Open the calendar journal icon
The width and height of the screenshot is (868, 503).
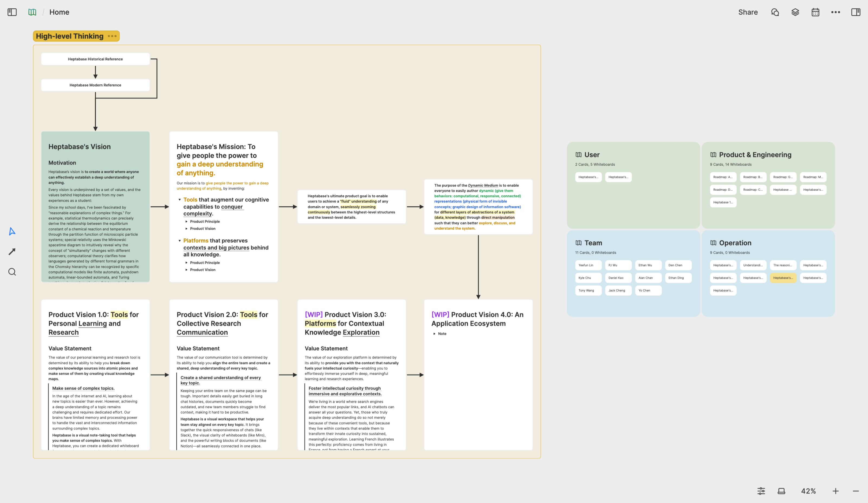[x=815, y=12]
